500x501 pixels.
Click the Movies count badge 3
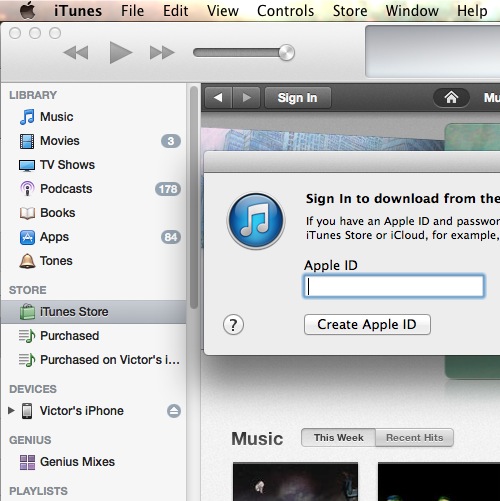(x=171, y=141)
